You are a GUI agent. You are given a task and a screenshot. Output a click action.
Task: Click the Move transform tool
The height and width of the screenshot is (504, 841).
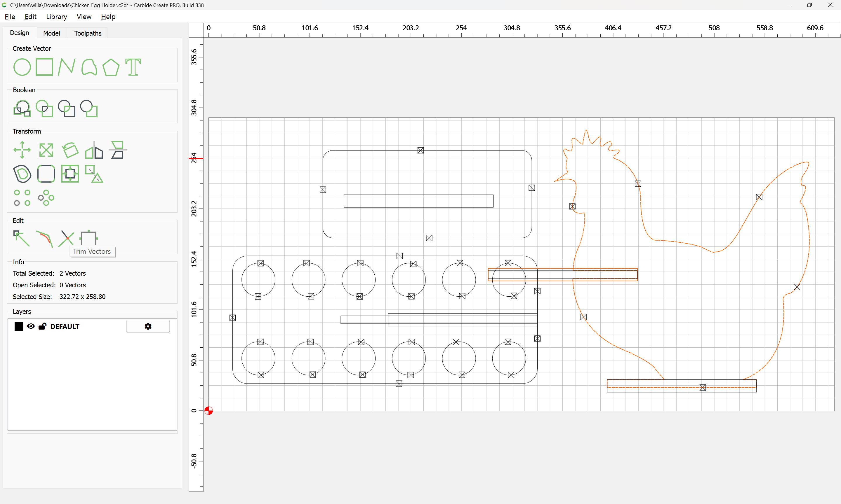[22, 150]
